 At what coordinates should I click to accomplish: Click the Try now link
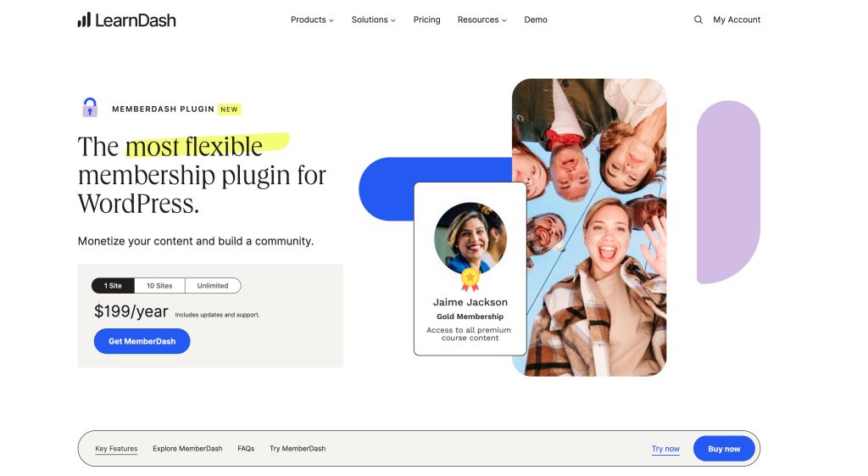(x=665, y=448)
